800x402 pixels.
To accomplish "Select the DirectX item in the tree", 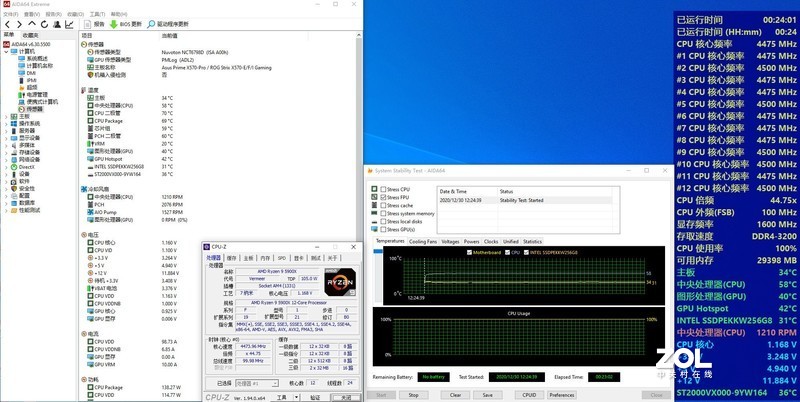I will pyautogui.click(x=28, y=166).
